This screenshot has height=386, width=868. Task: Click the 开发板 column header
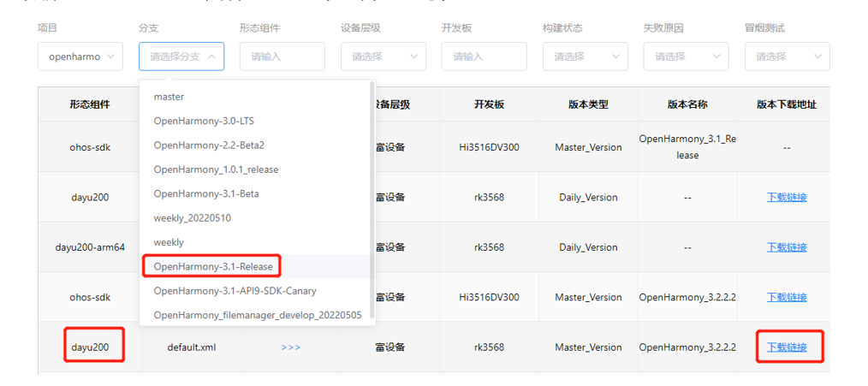(490, 104)
